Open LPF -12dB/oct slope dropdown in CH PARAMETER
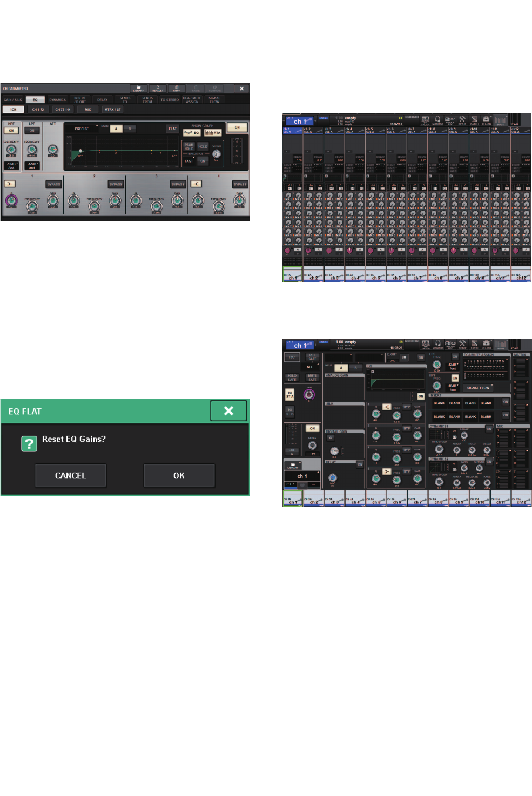 [32, 165]
